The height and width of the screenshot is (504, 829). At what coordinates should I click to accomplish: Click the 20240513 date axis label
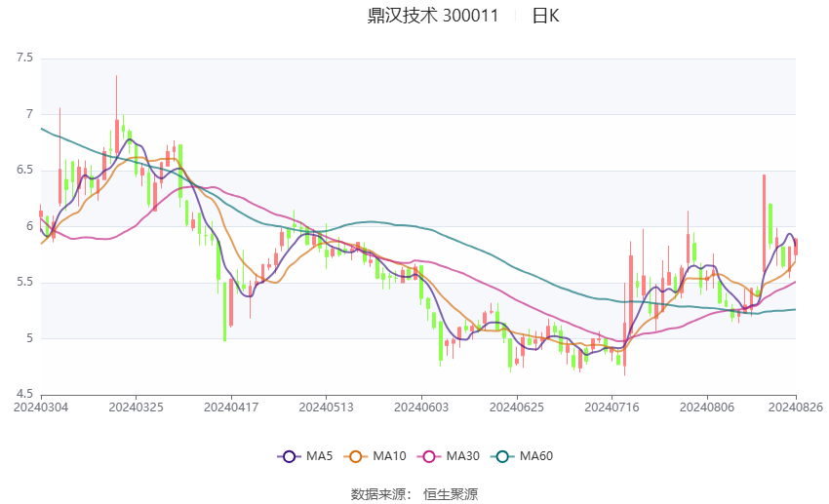pos(326,407)
